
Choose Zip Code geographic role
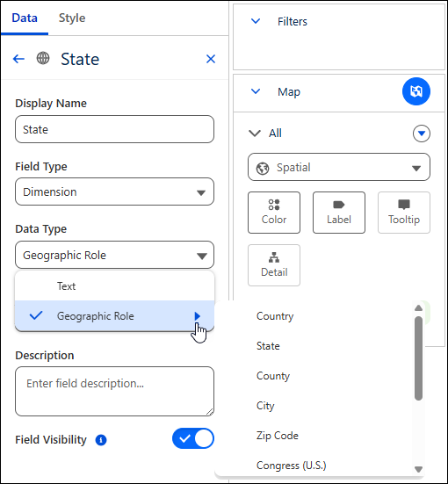[x=278, y=436]
